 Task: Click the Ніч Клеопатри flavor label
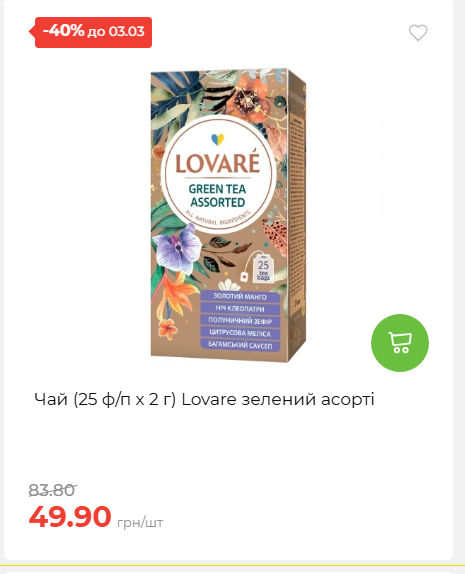(240, 309)
